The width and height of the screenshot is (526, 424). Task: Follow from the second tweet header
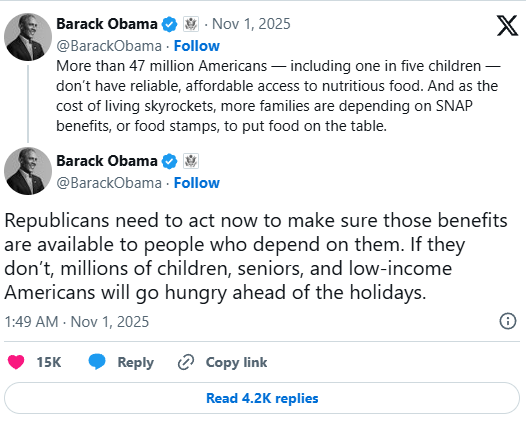click(x=197, y=183)
